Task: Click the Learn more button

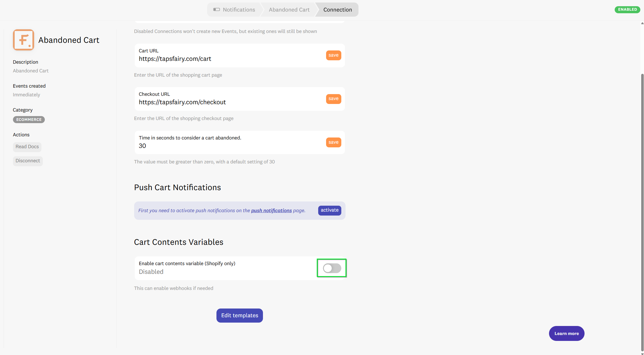Action: pyautogui.click(x=566, y=334)
